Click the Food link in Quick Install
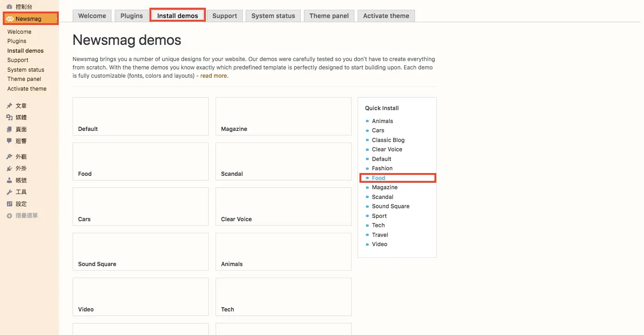This screenshot has height=335, width=644. [x=378, y=178]
